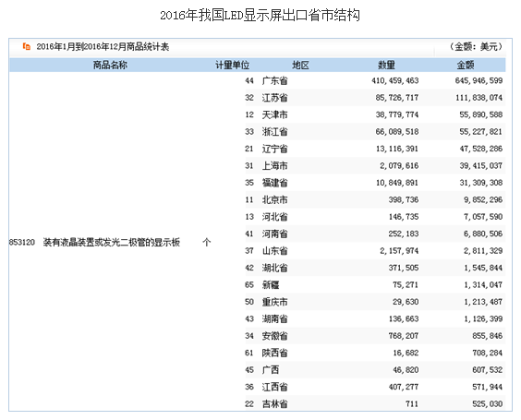Click the region '河北省'
This screenshot has width=521, height=420.
(x=274, y=217)
